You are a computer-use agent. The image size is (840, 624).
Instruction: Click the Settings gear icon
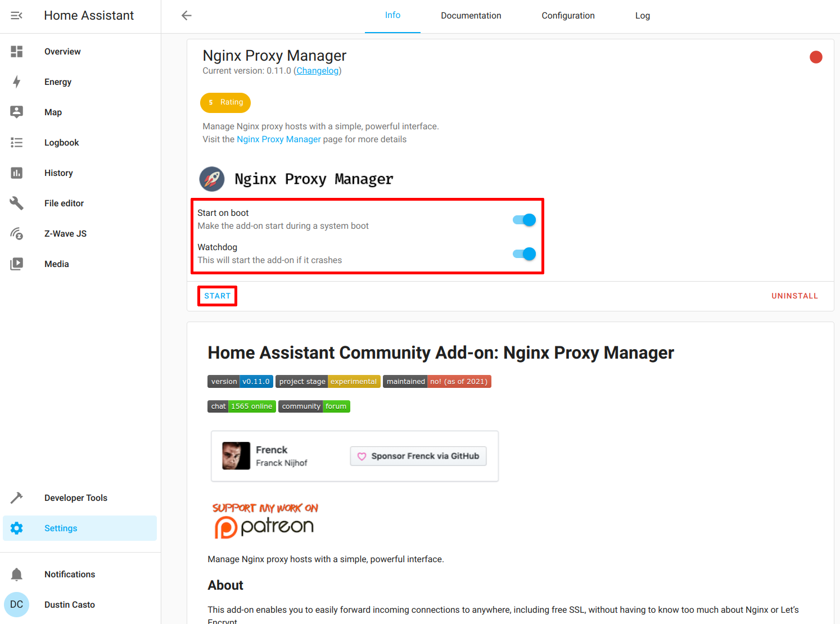17,528
